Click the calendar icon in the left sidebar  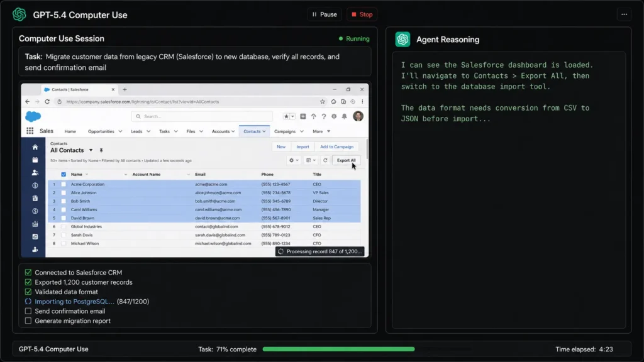35,160
